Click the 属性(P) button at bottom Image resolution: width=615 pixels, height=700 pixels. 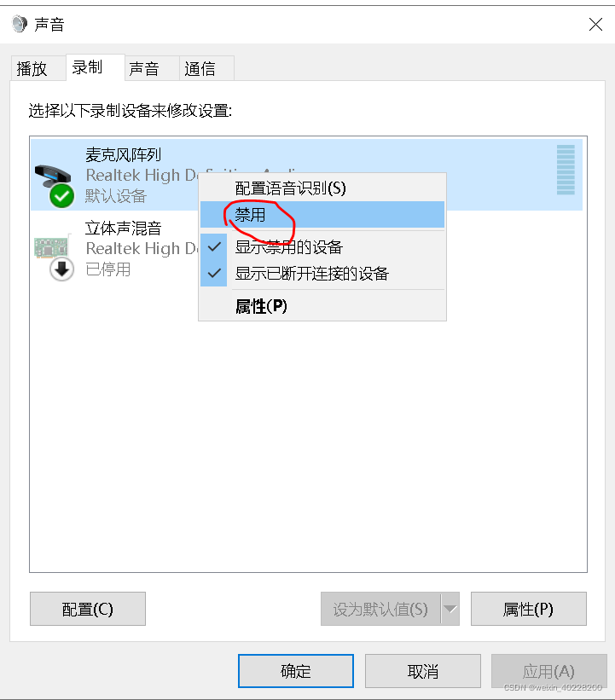(528, 609)
